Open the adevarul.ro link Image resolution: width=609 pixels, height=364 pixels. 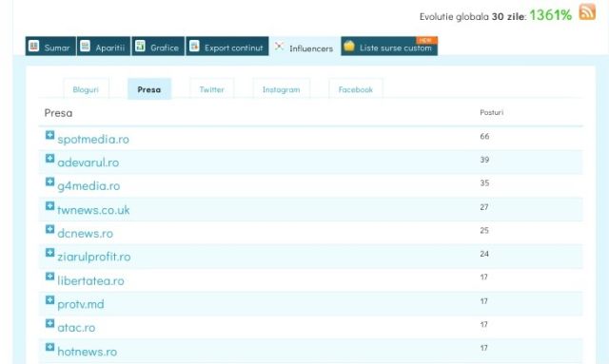88,163
